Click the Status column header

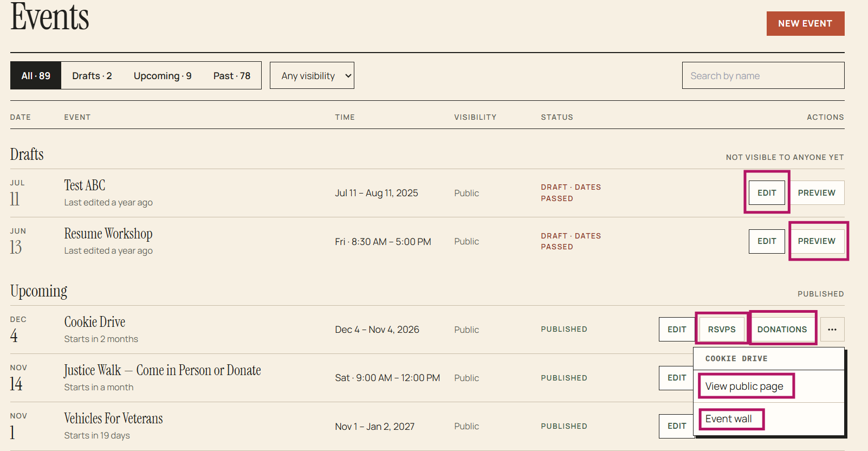[x=557, y=117]
